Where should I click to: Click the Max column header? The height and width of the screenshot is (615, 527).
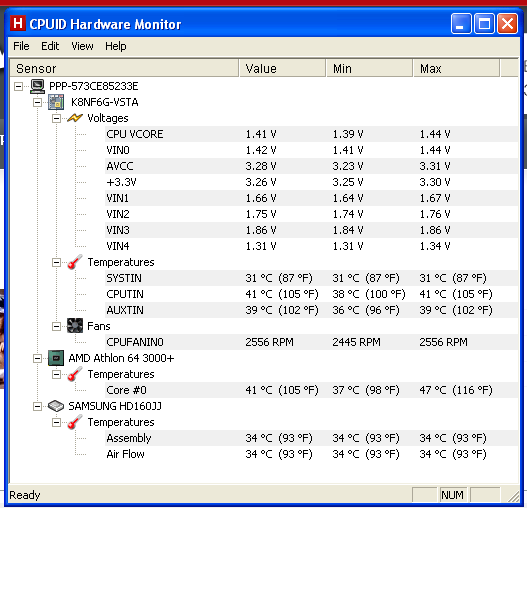point(456,68)
